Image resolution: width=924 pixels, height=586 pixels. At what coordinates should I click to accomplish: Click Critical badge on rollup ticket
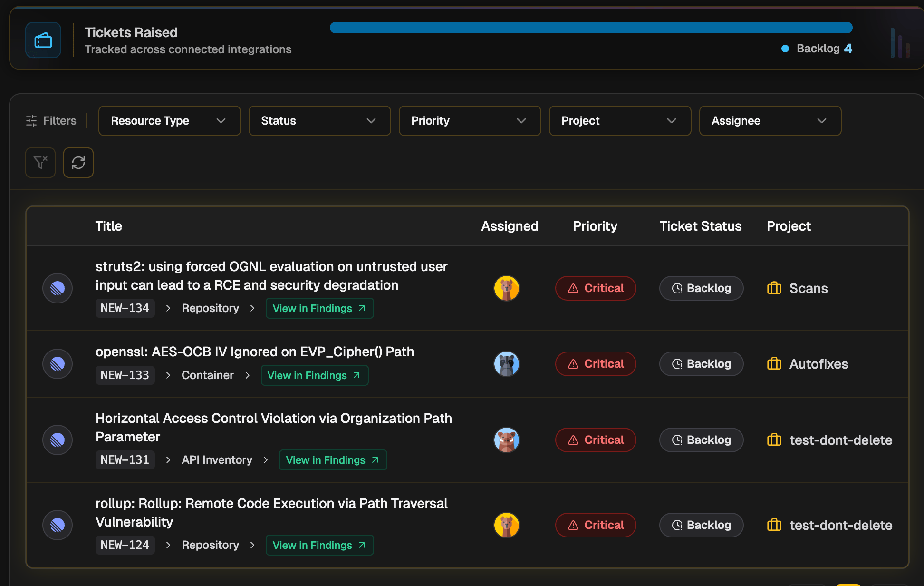596,525
